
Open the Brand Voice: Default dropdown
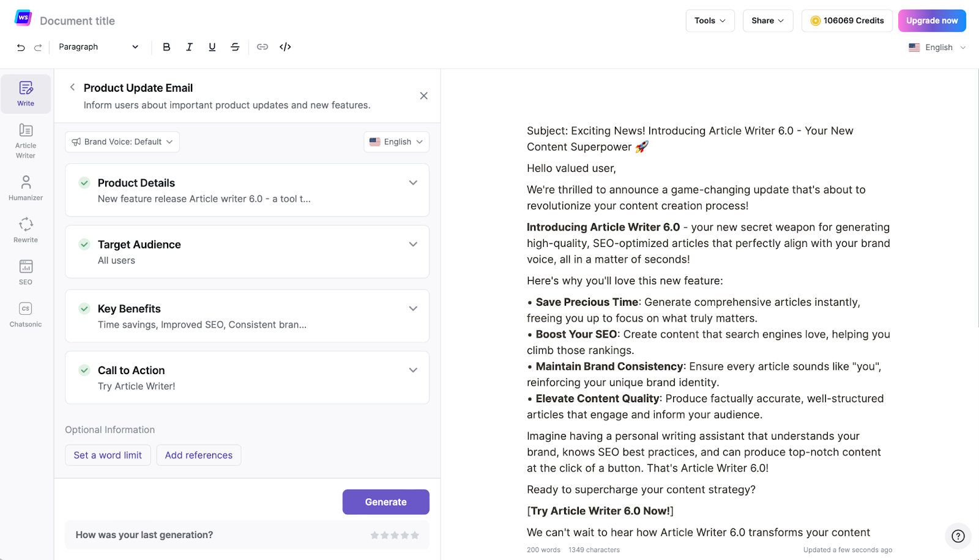(122, 142)
